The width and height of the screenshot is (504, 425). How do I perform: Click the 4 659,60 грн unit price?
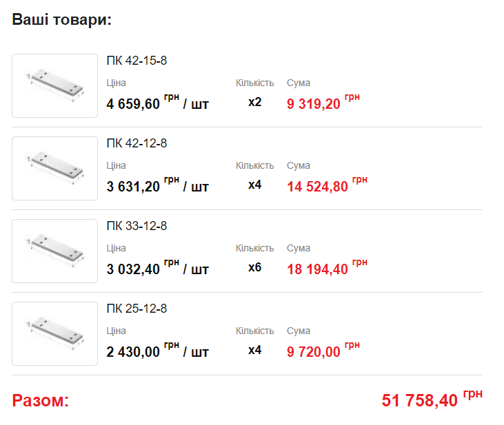click(134, 104)
